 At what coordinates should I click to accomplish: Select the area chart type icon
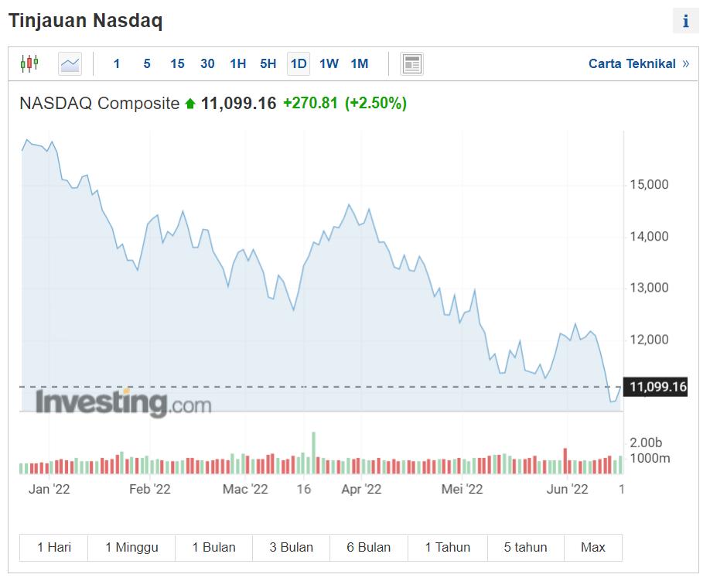[x=70, y=63]
